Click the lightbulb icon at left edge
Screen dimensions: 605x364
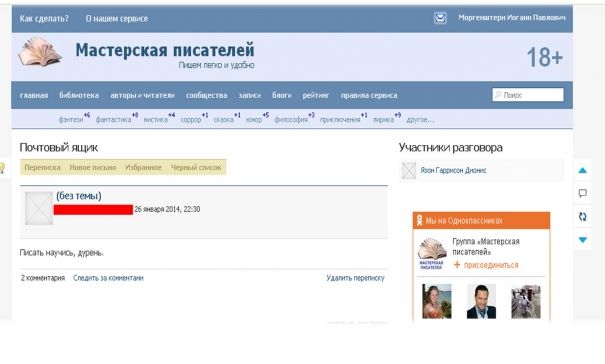click(x=2, y=168)
